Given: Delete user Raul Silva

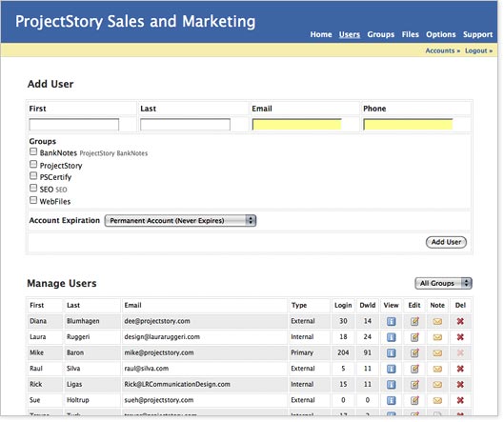Looking at the screenshot, I should [x=460, y=369].
